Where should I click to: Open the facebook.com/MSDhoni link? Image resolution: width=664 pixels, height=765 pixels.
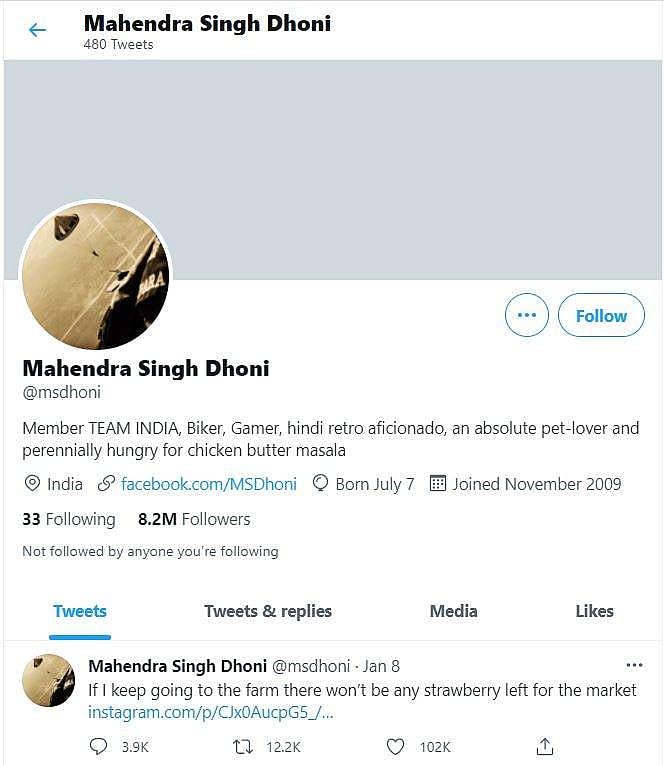pyautogui.click(x=208, y=484)
